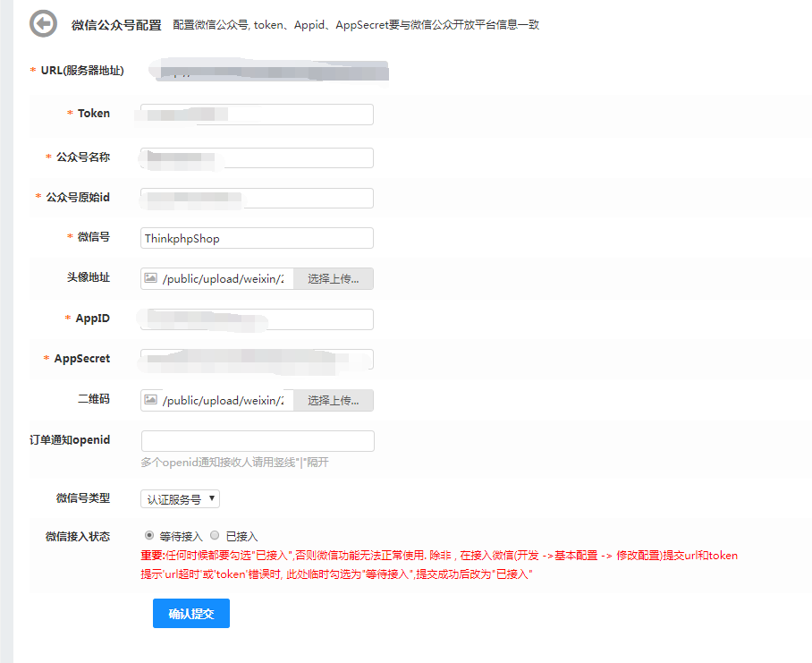This screenshot has height=663, width=812.
Task: Focus the AppID input field
Action: [x=257, y=319]
